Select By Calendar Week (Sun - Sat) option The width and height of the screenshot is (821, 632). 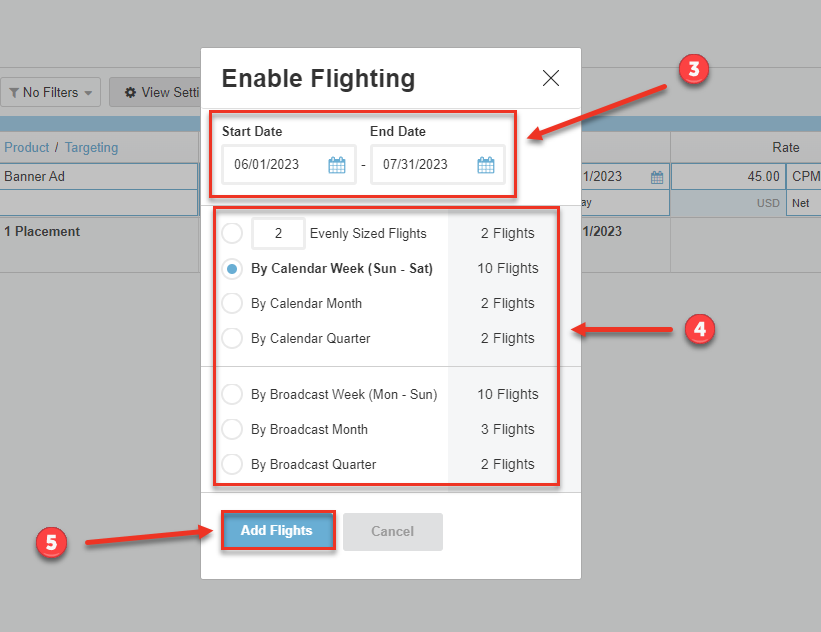[232, 269]
